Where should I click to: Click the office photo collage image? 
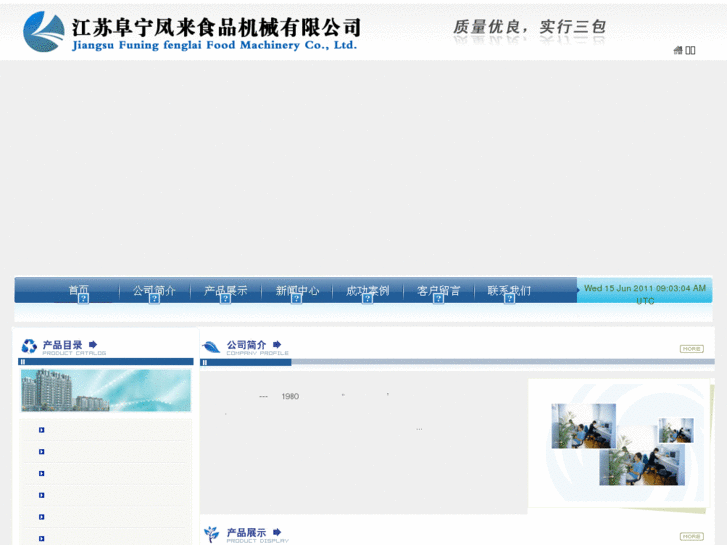[x=620, y=444]
